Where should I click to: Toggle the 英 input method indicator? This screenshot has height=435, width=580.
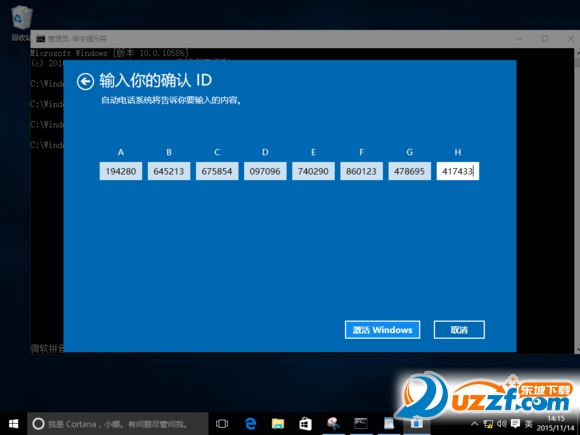(x=529, y=424)
